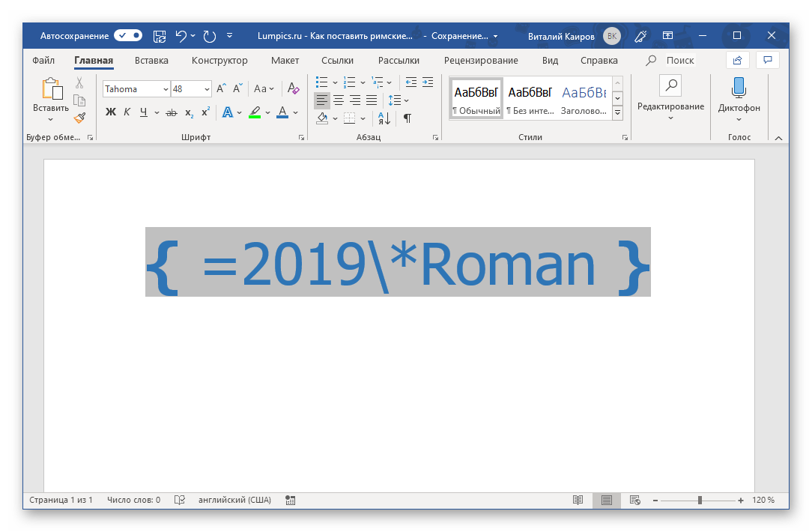Viewport: 812px width, 532px height.
Task: Toggle superscript formatting
Action: coord(205,112)
